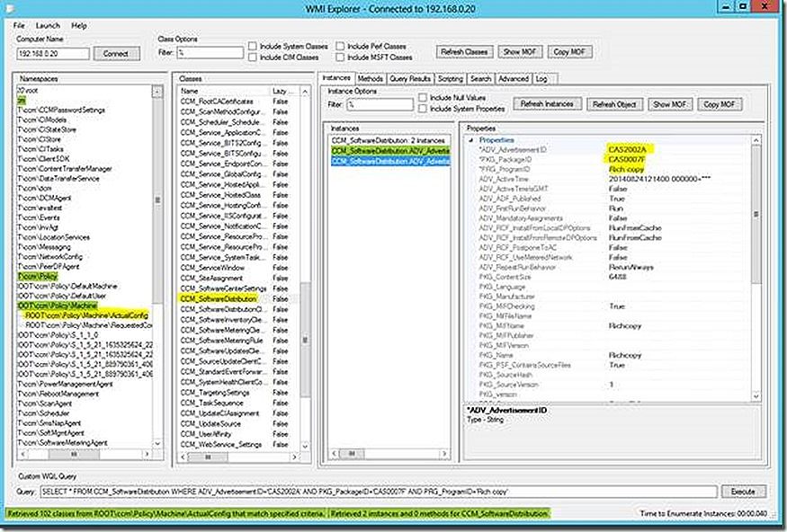Select ROOT\ccm\Policy\Machine namespace
Viewport: 787px width, 532px height.
(x=57, y=306)
